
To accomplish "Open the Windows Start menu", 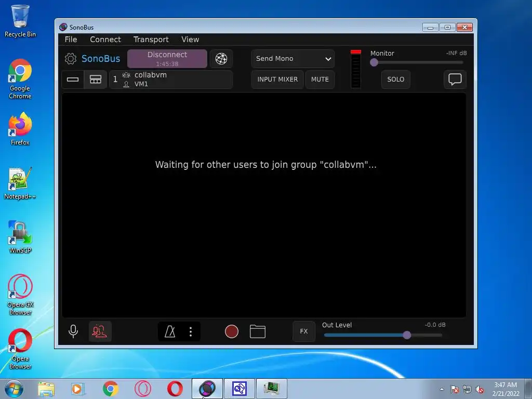I will (x=14, y=389).
